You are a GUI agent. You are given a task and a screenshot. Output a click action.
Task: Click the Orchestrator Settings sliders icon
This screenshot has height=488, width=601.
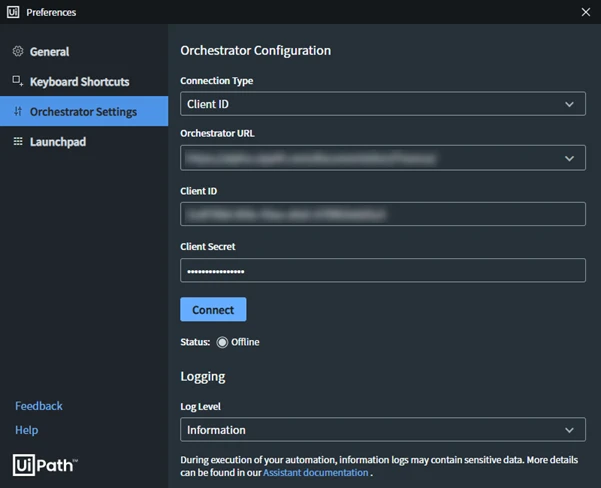[18, 111]
